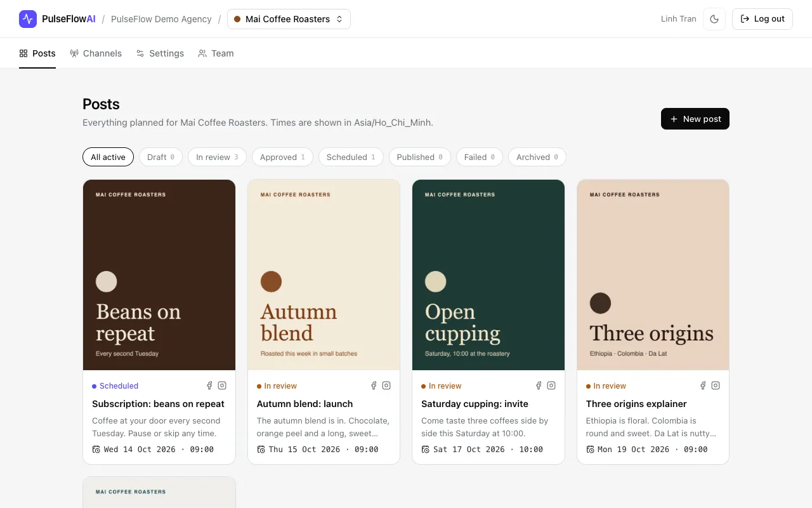Click calendar icon beside Mon 19 Oct 2026
This screenshot has height=508, width=812.
590,450
